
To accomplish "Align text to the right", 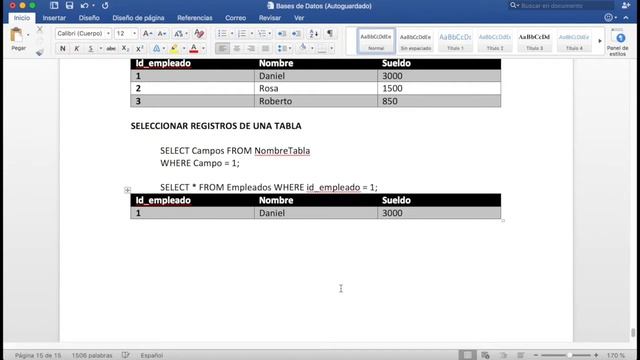I will 251,49.
